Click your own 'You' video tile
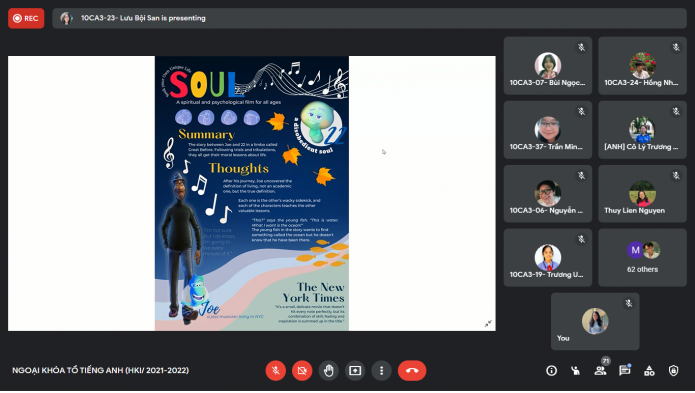Screen dimensions: 695x393 [595, 321]
